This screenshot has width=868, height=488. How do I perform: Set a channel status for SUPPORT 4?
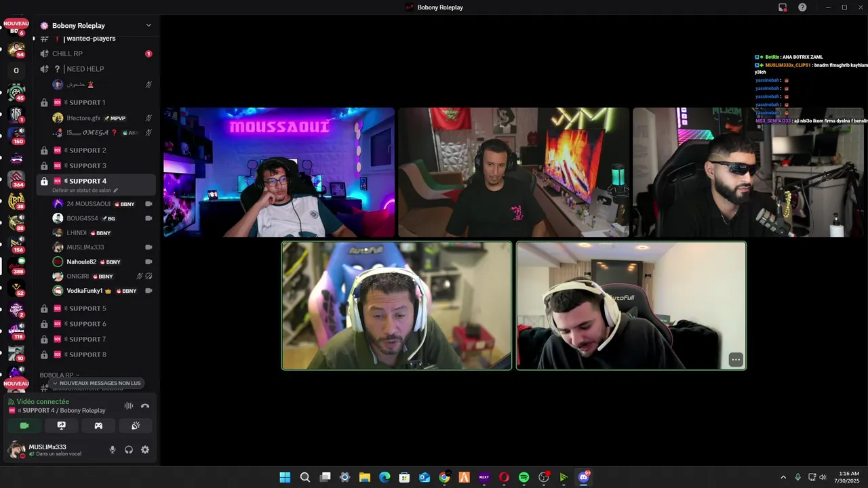[x=85, y=190]
